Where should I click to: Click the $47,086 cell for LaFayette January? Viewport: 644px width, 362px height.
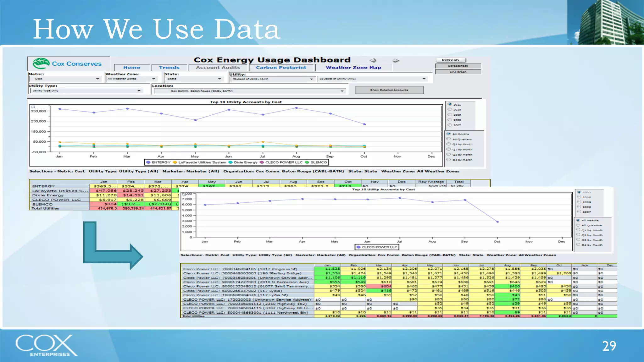click(103, 191)
